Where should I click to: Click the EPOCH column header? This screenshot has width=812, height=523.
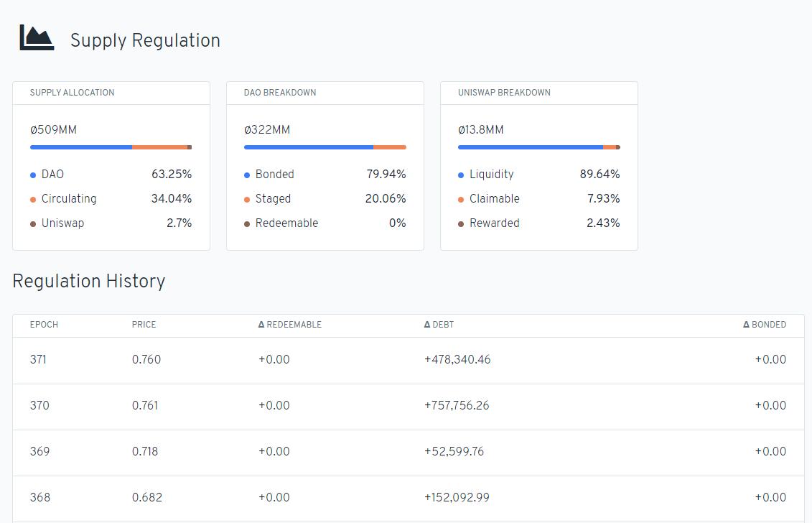44,325
